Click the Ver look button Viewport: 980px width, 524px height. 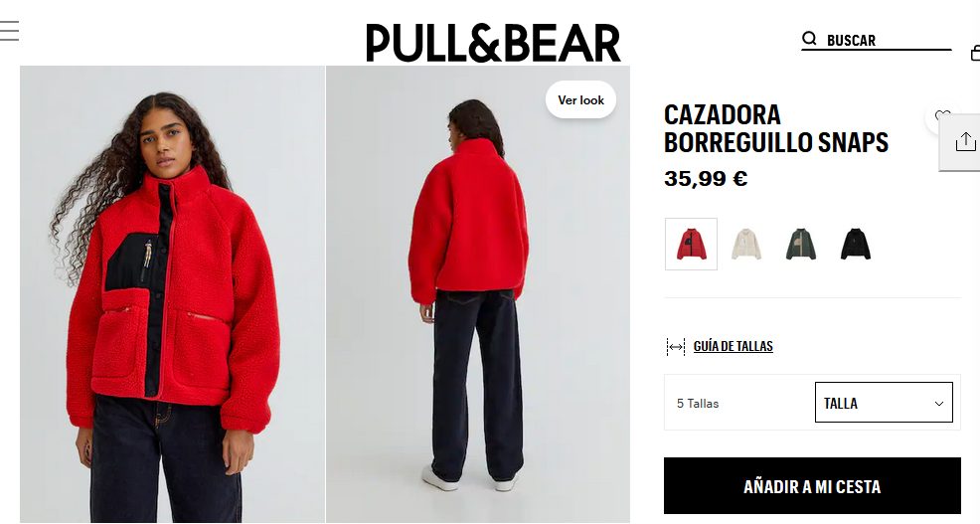(580, 100)
